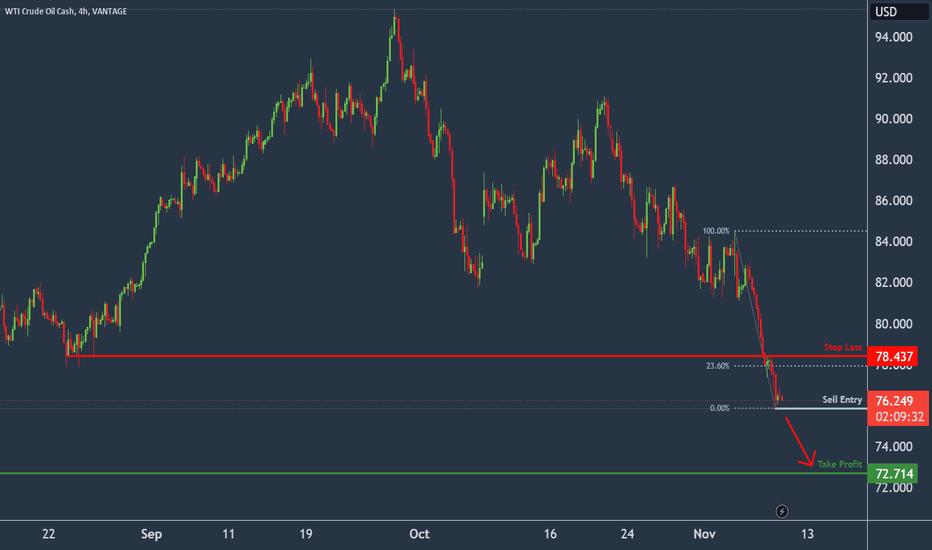Click the 92.000 price axis value
The height and width of the screenshot is (550, 932).
click(x=893, y=78)
